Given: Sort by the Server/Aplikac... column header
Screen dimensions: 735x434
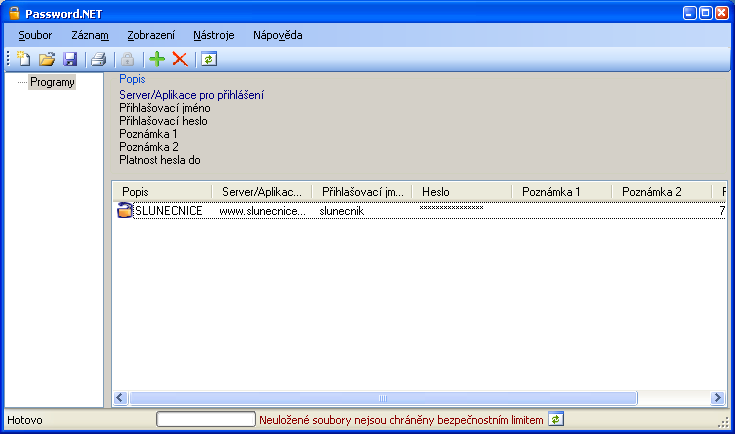Looking at the screenshot, I should tap(262, 192).
